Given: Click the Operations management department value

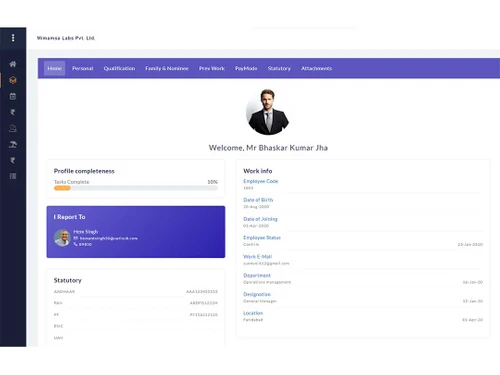Looking at the screenshot, I should point(267,282).
